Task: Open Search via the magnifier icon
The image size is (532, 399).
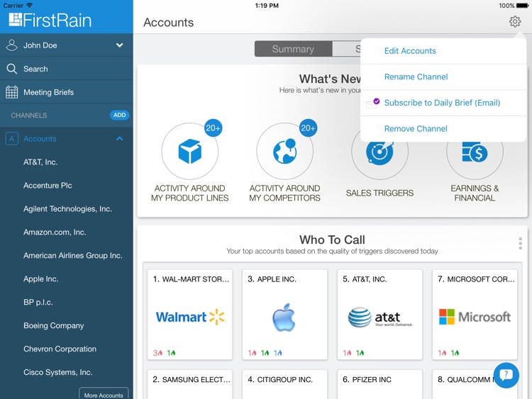Action: coord(11,69)
